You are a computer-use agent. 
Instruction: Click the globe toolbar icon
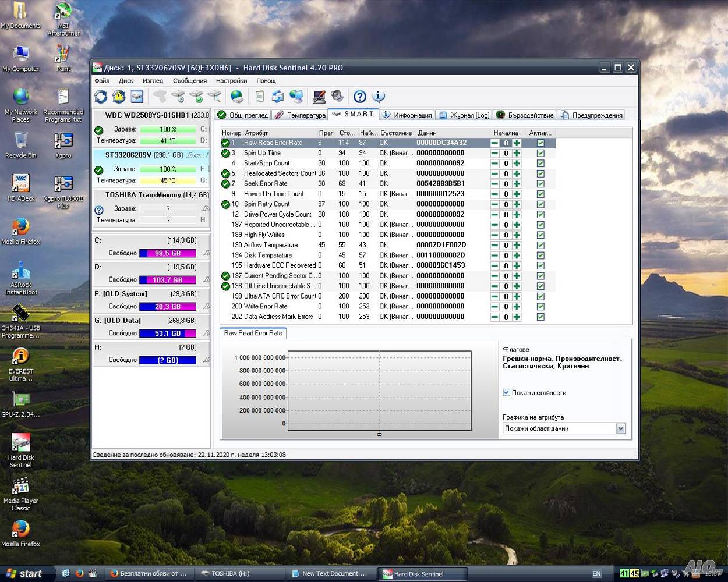coord(237,97)
